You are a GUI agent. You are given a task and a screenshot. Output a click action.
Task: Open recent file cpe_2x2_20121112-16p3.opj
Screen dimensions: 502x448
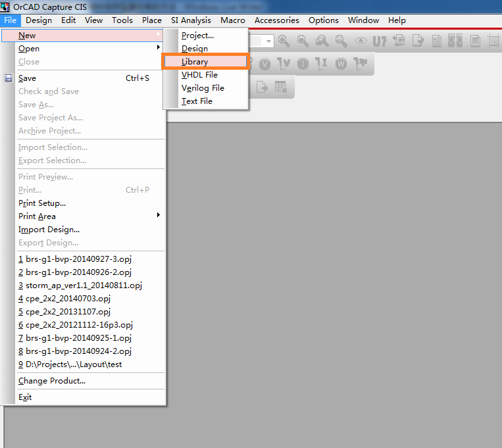click(x=84, y=325)
